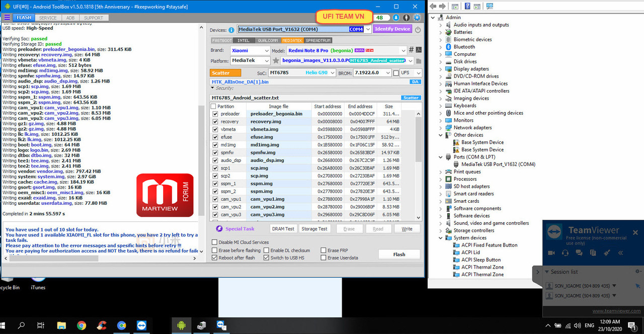Click Device Manager back arrow
The image size is (644, 334).
pyautogui.click(x=434, y=6)
